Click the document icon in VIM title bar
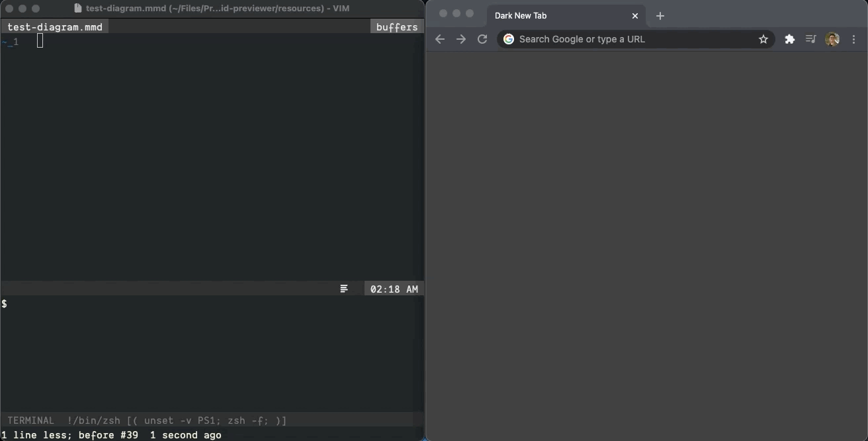The width and height of the screenshot is (868, 441). [x=78, y=9]
